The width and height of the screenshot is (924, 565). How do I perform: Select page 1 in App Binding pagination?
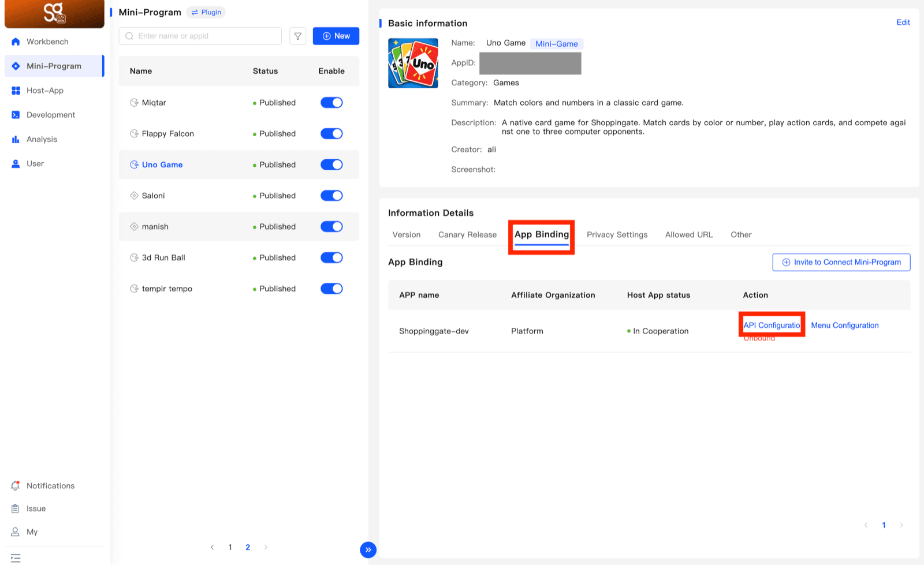884,525
